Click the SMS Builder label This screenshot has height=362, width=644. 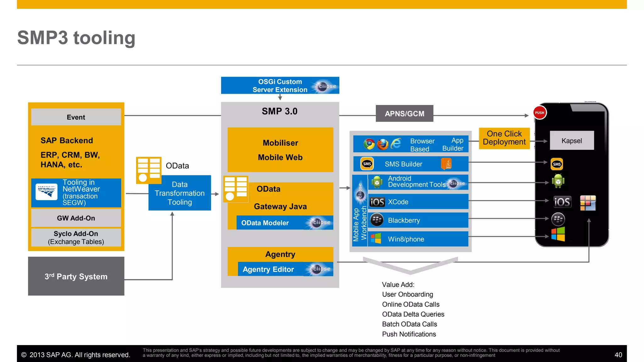pos(403,164)
